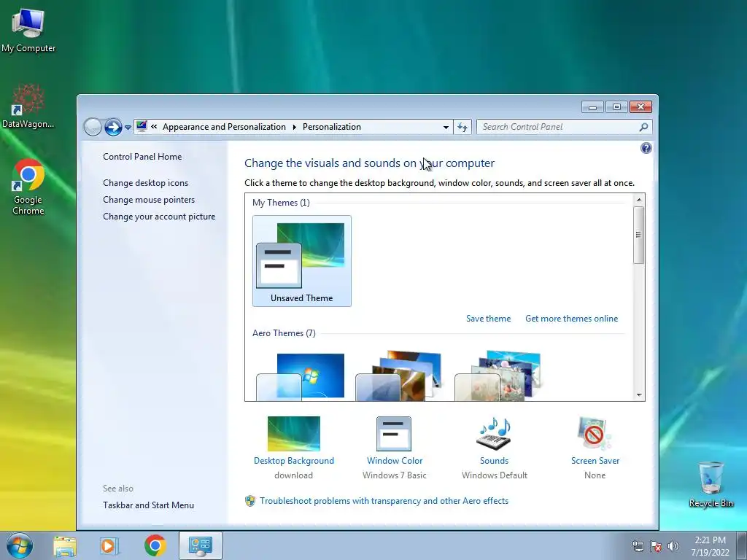The height and width of the screenshot is (560, 747).
Task: Select the second Aero theme (Architecture)
Action: 399,376
